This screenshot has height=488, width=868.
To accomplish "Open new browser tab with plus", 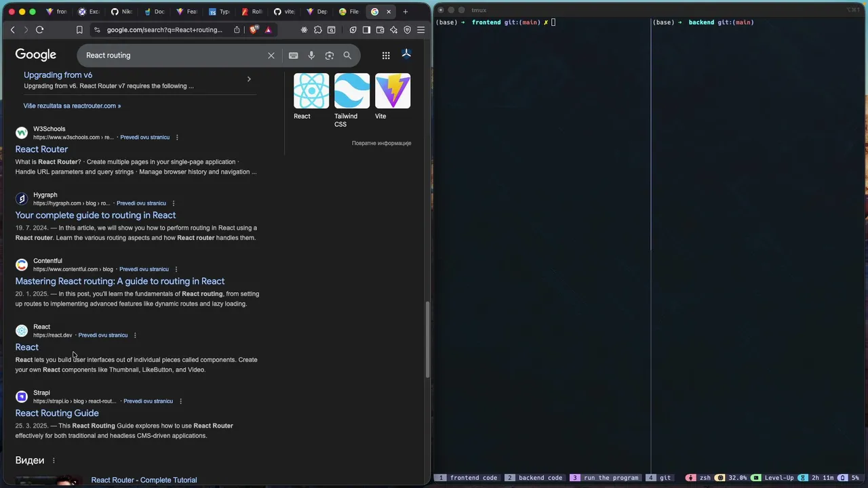I will point(406,12).
